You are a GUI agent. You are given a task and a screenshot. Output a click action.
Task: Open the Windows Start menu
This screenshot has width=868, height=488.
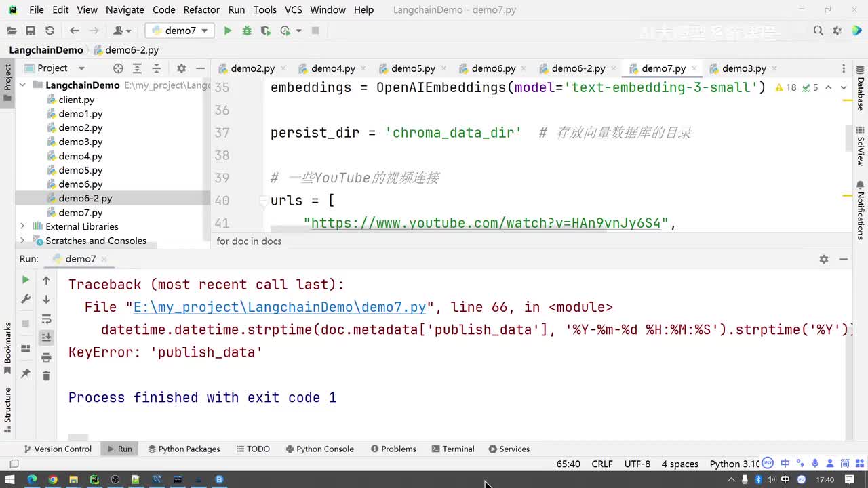pyautogui.click(x=10, y=479)
